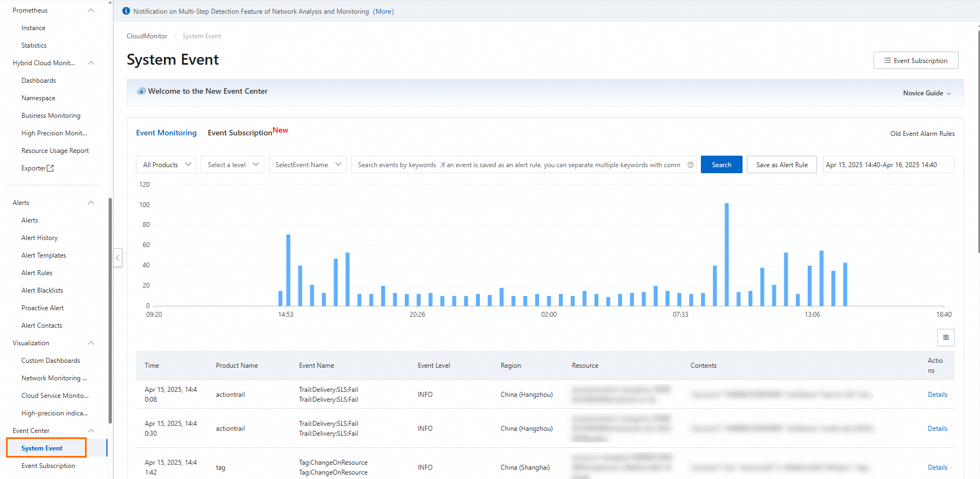Open the All Products dropdown

click(166, 164)
